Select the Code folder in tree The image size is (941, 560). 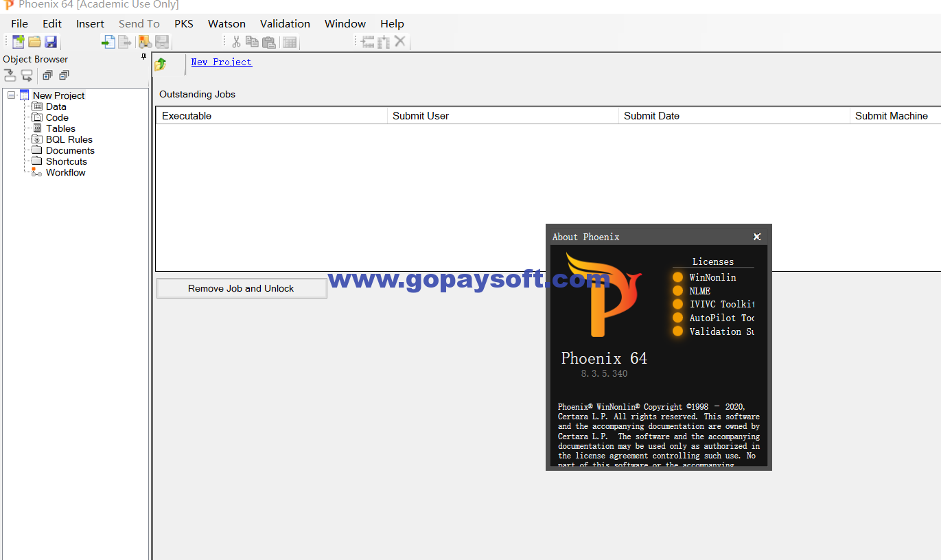coord(57,117)
